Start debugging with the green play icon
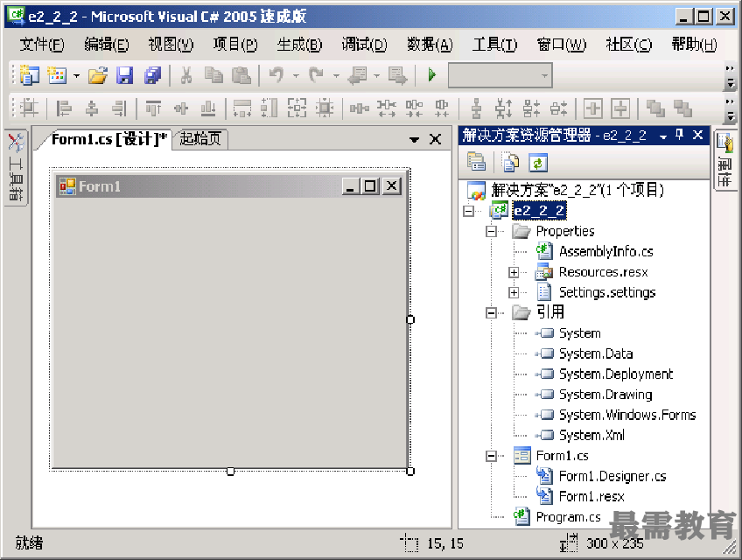This screenshot has height=560, width=742. coord(431,74)
